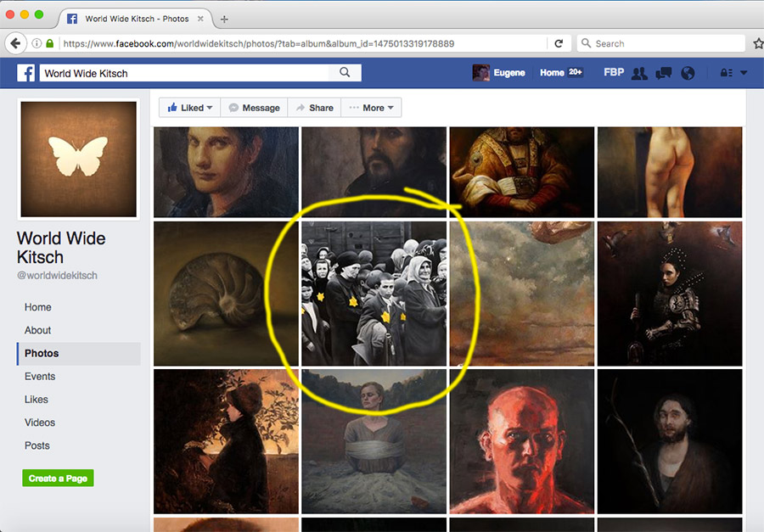Viewport: 764px width, 532px height.
Task: Open a new browser tab with the plus
Action: (x=224, y=19)
